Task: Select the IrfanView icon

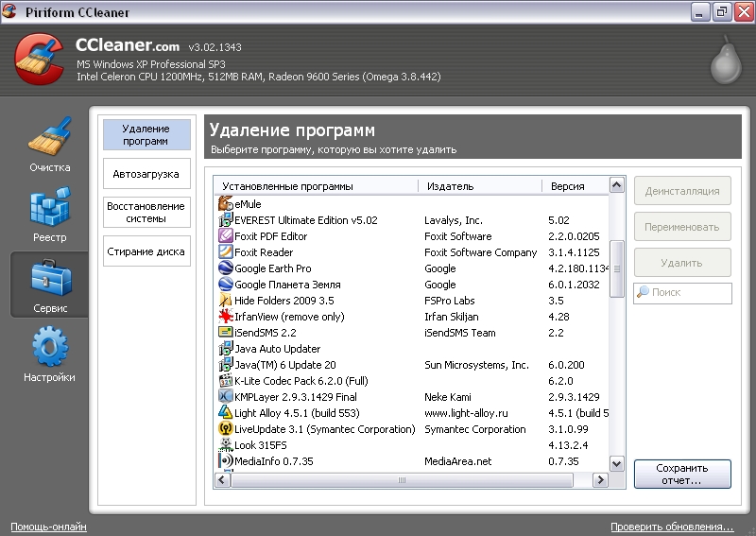Action: coord(225,317)
